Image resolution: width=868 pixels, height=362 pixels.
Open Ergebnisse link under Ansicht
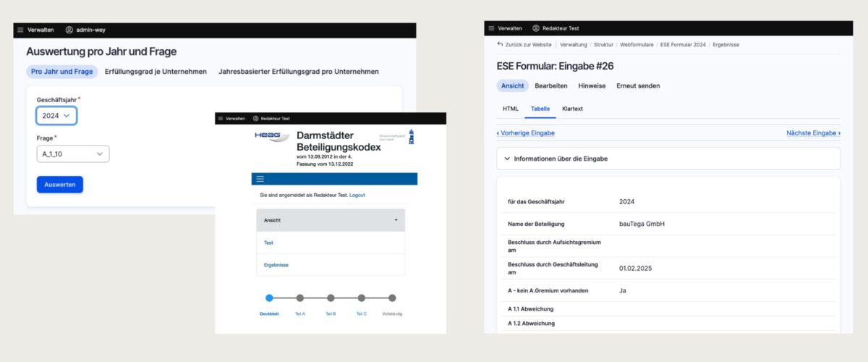point(276,265)
